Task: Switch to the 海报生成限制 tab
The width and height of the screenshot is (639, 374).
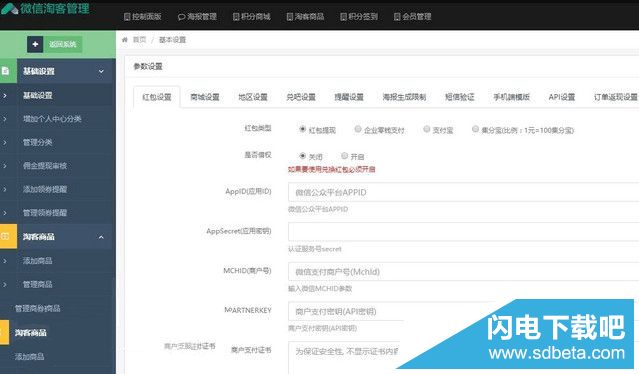Action: click(404, 97)
